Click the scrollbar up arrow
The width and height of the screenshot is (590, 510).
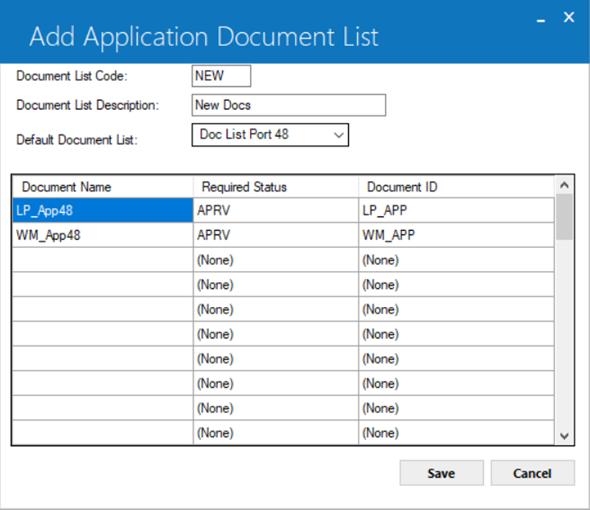point(564,185)
